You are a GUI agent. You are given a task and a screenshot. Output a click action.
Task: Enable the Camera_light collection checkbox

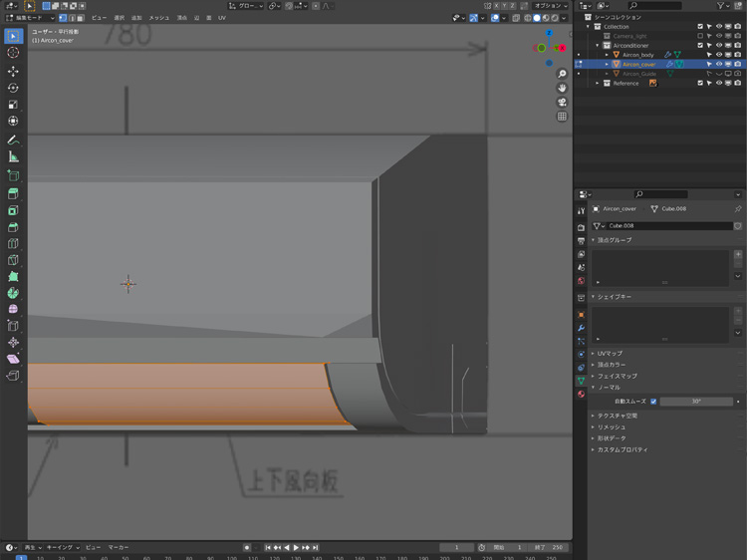pos(700,36)
